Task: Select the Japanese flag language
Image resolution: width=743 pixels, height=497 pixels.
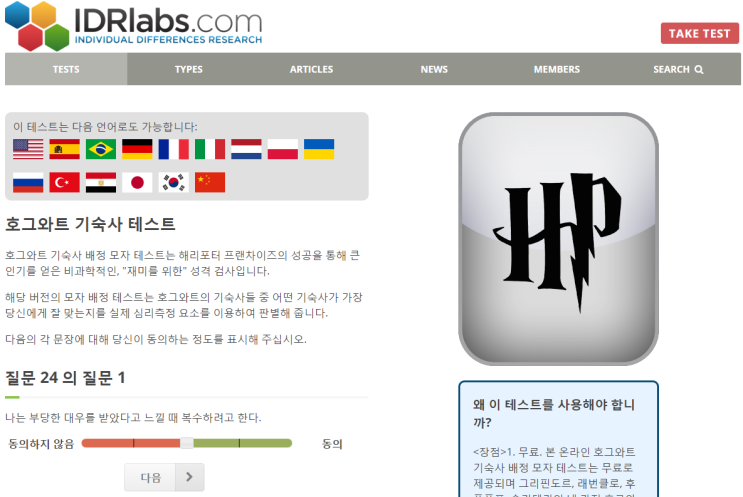Action: 137,182
